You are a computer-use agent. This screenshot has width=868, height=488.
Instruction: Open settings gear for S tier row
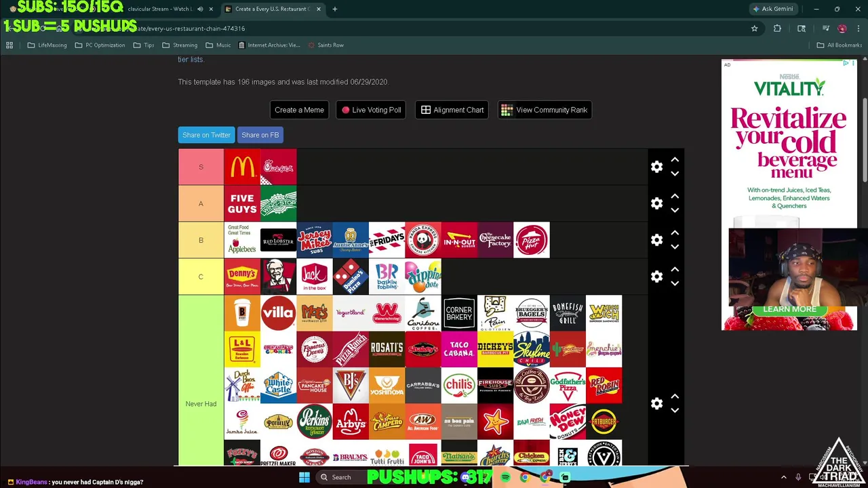click(x=656, y=167)
